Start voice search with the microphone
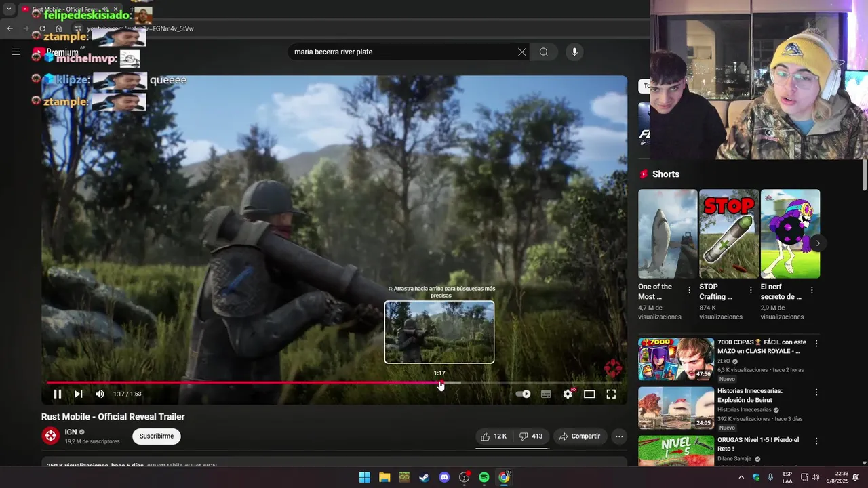Image resolution: width=868 pixels, height=488 pixels. pos(574,52)
